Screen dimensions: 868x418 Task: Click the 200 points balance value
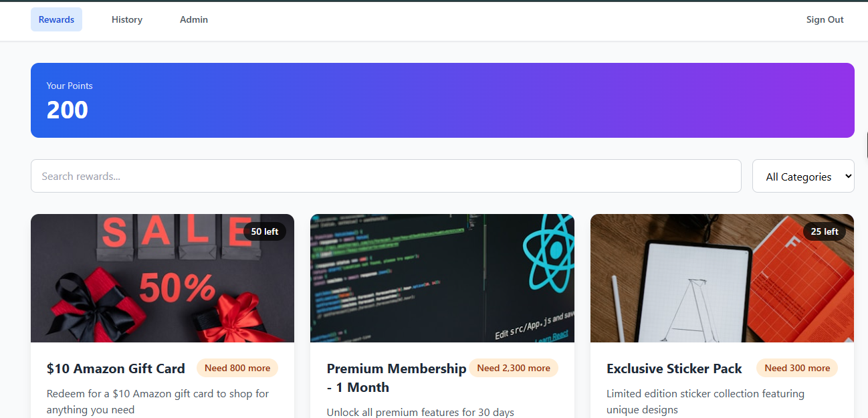click(68, 110)
